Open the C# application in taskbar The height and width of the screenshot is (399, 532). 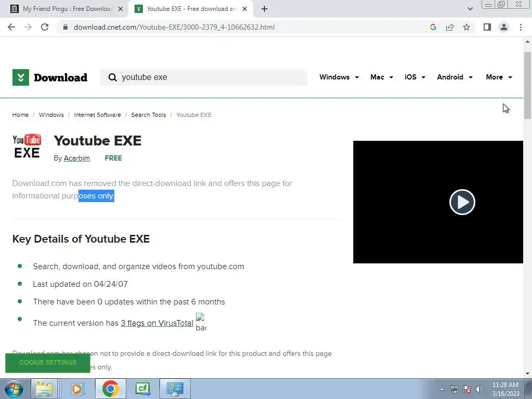click(x=142, y=389)
